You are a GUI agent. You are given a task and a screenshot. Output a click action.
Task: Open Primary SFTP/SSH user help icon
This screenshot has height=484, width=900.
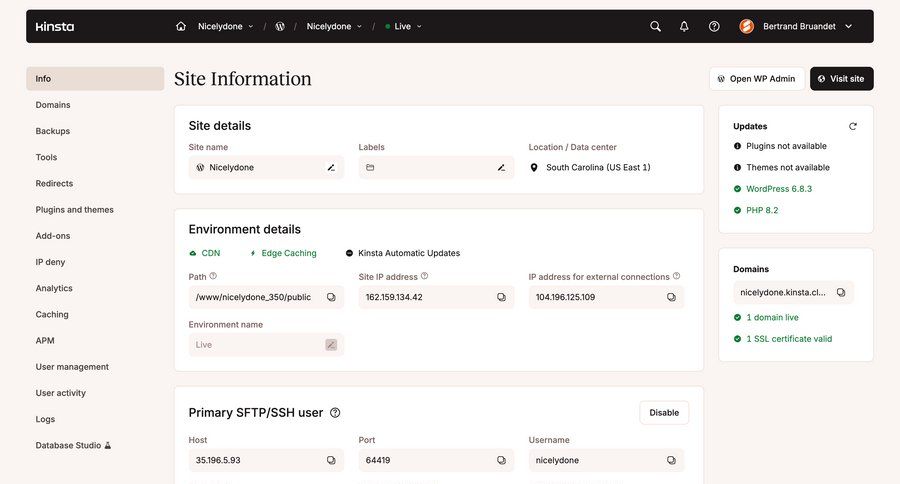335,413
